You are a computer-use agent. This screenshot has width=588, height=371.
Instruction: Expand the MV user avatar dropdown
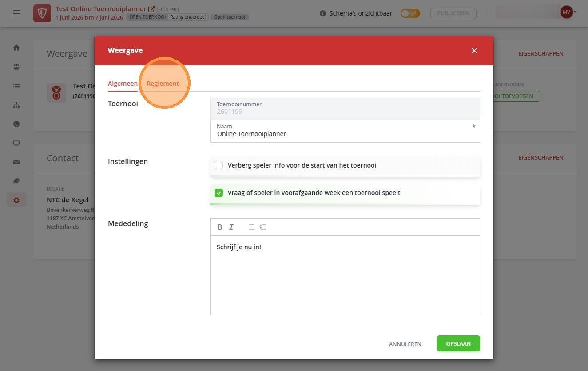pos(568,12)
